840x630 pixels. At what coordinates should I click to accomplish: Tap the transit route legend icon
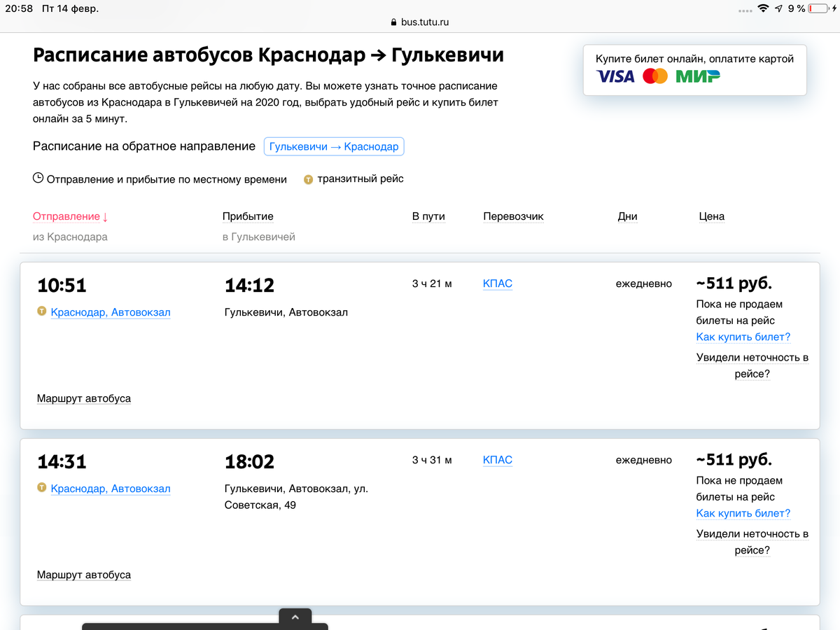pos(308,179)
